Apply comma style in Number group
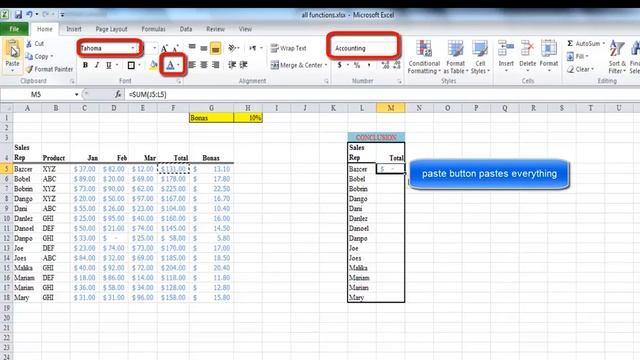 tap(369, 65)
